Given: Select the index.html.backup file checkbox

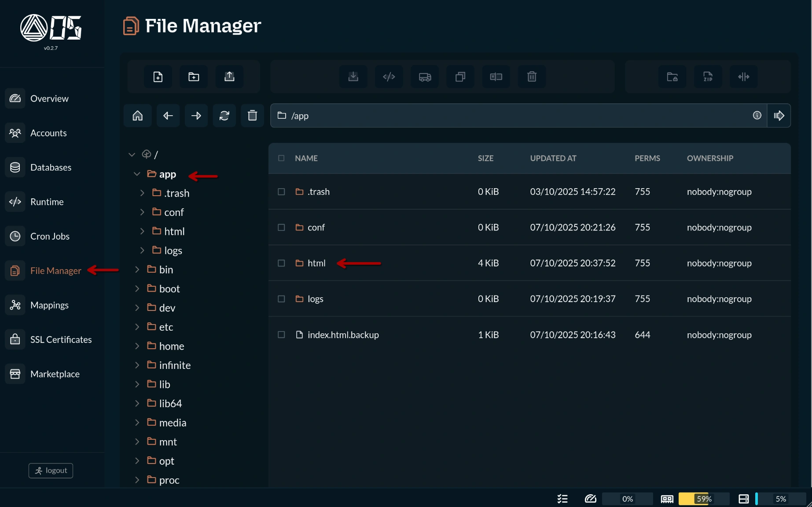Looking at the screenshot, I should pos(281,335).
